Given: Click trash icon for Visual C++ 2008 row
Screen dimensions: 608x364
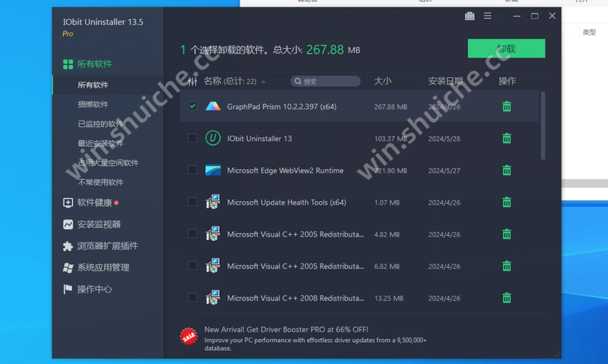Looking at the screenshot, I should point(507,298).
